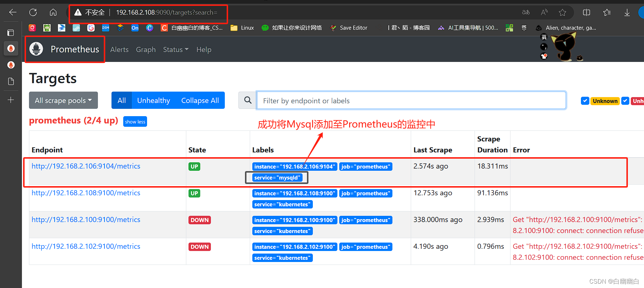Select the second Prometheus tab in sidebar
The width and height of the screenshot is (644, 288).
pyautogui.click(x=11, y=65)
